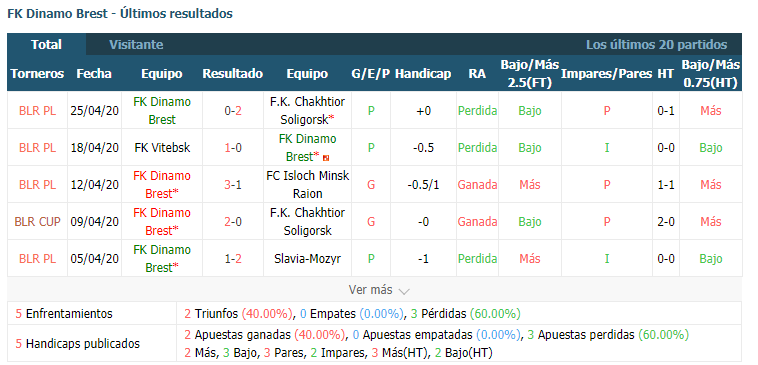Click the 2-0 cup match result
The height and width of the screenshot is (365, 758).
click(233, 222)
